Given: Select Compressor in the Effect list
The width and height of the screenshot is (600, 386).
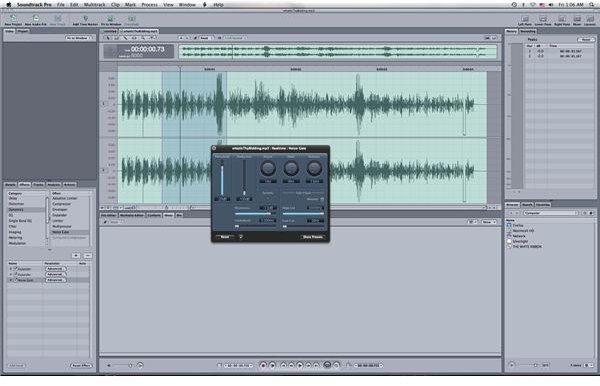Looking at the screenshot, I should tap(61, 204).
